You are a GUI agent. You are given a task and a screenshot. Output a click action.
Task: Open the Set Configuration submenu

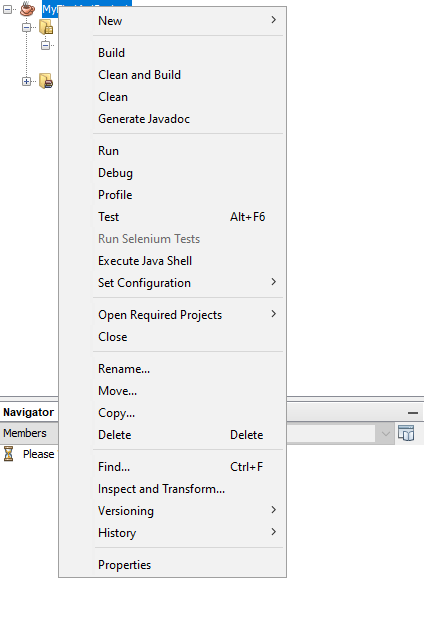pyautogui.click(x=189, y=283)
